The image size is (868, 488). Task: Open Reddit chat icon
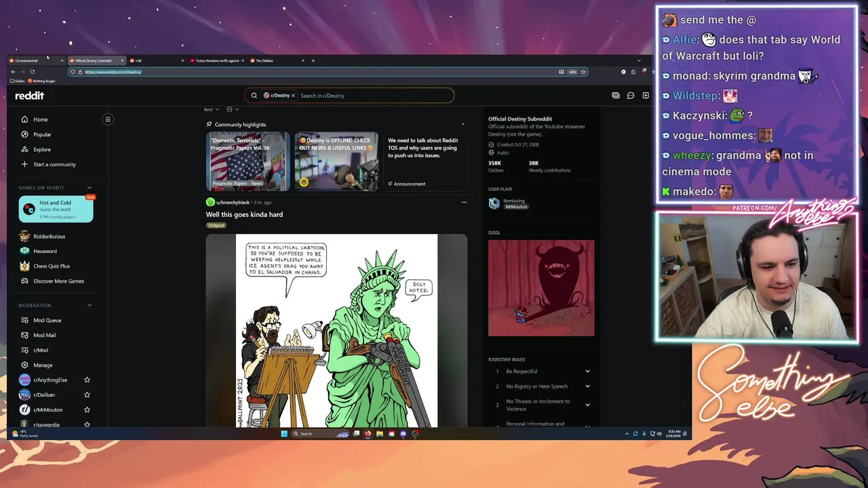pyautogui.click(x=631, y=96)
